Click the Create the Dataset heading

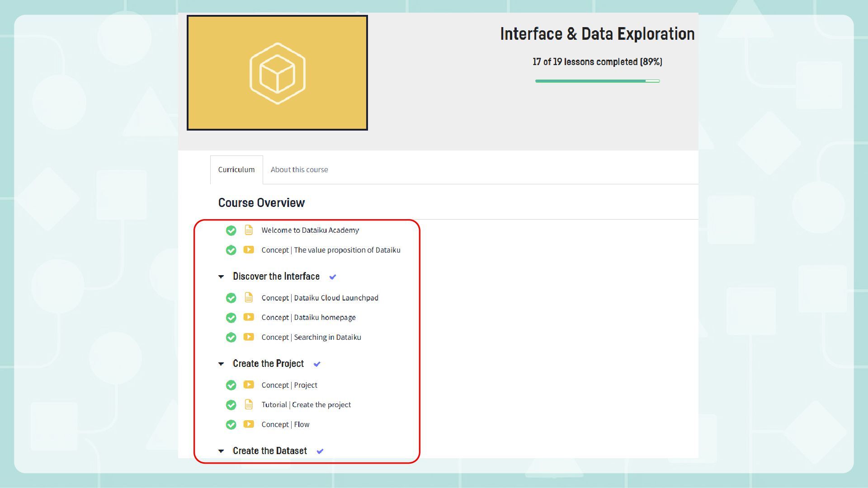click(270, 451)
